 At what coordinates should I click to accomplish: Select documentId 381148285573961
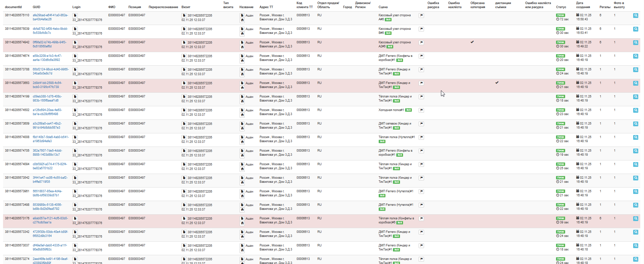coord(17,191)
